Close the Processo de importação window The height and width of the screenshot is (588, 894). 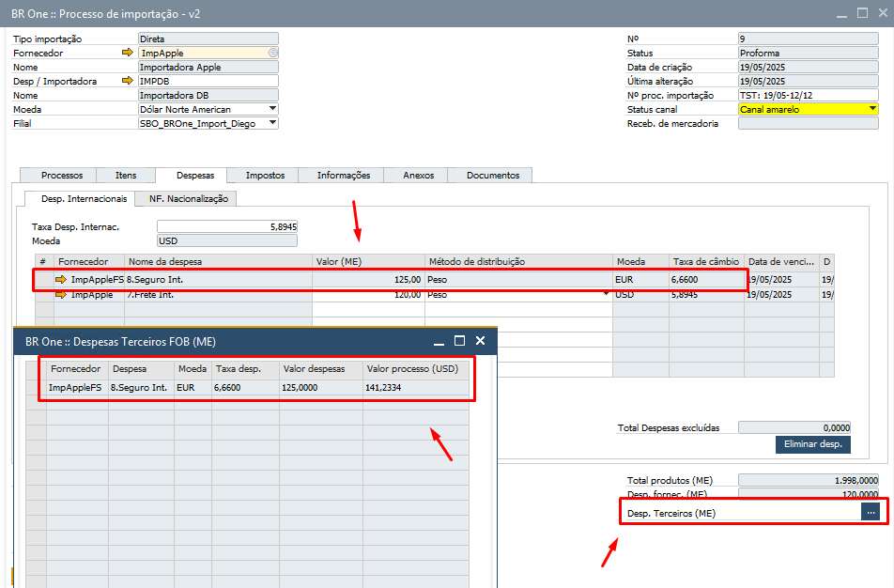883,12
